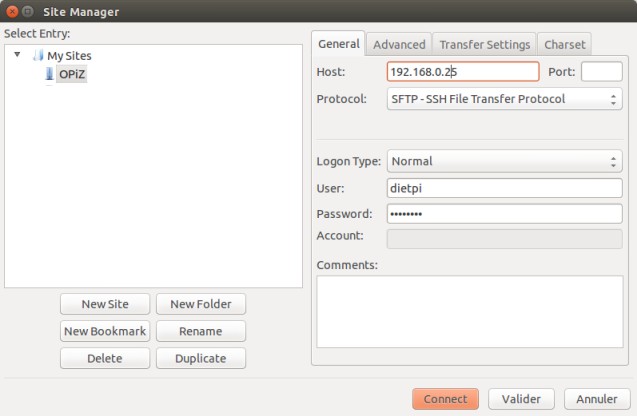The width and height of the screenshot is (637, 416).
Task: Open the Transfer Settings tab
Action: [485, 44]
